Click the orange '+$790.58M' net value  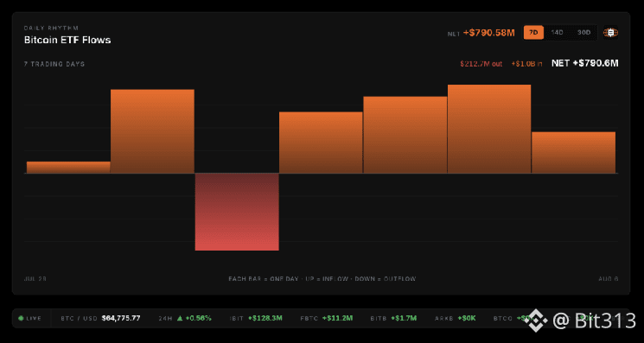(488, 33)
